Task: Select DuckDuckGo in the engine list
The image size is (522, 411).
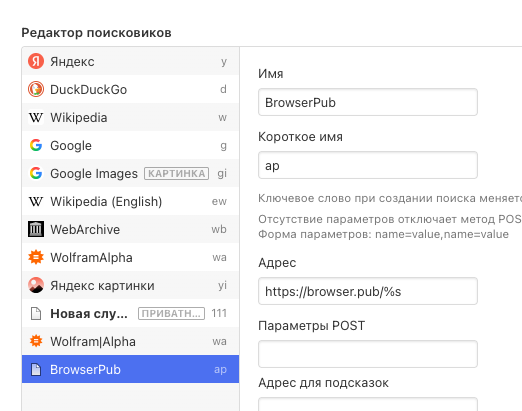Action: tap(131, 89)
